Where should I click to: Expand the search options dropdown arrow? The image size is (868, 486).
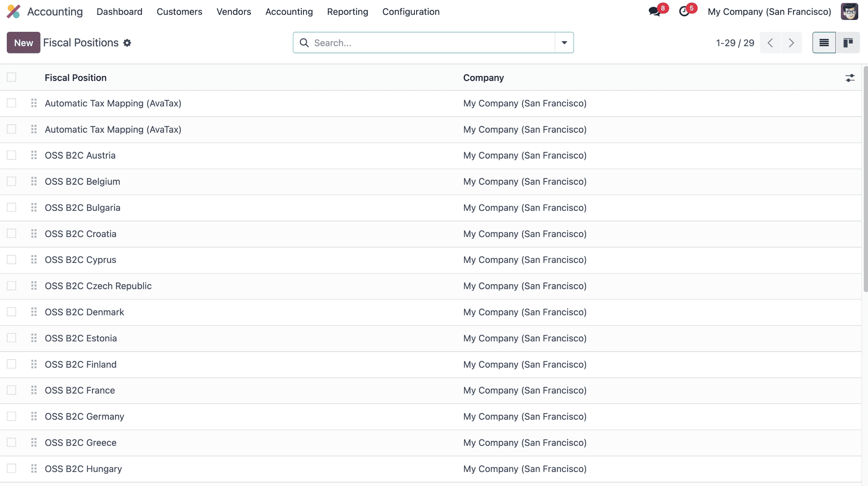(x=564, y=42)
